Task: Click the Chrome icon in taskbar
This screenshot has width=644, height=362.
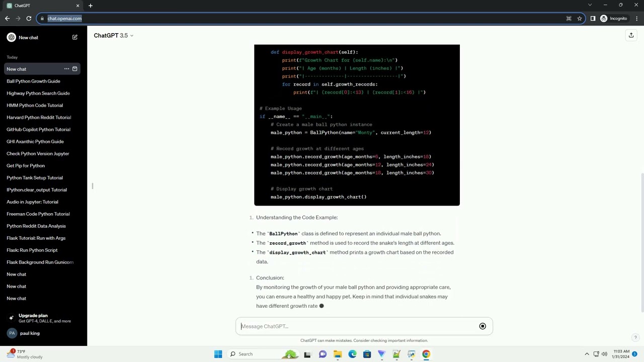Action: point(426,354)
